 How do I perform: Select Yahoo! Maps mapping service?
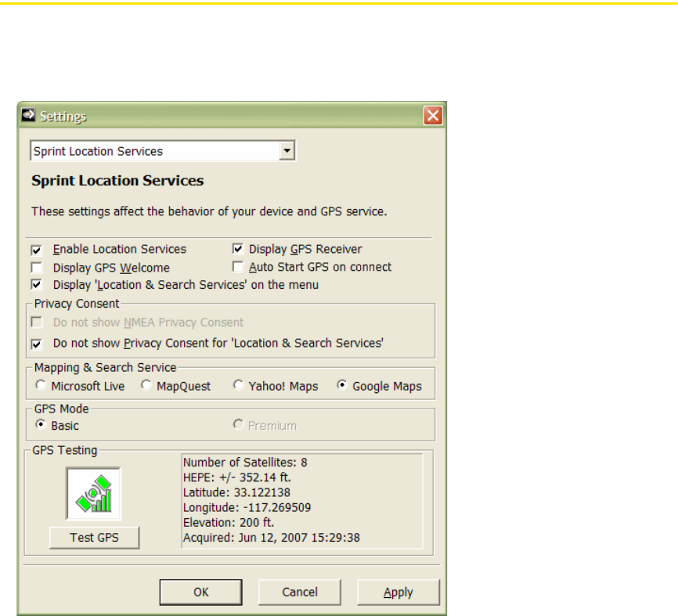point(238,385)
